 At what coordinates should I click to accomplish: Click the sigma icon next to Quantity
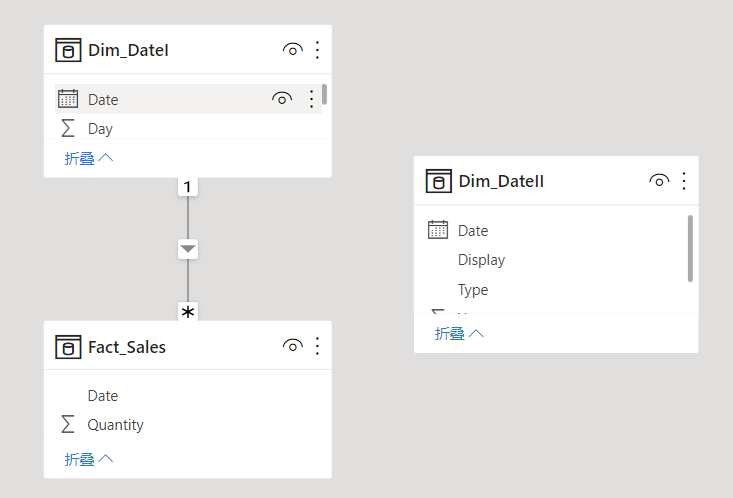tap(68, 425)
